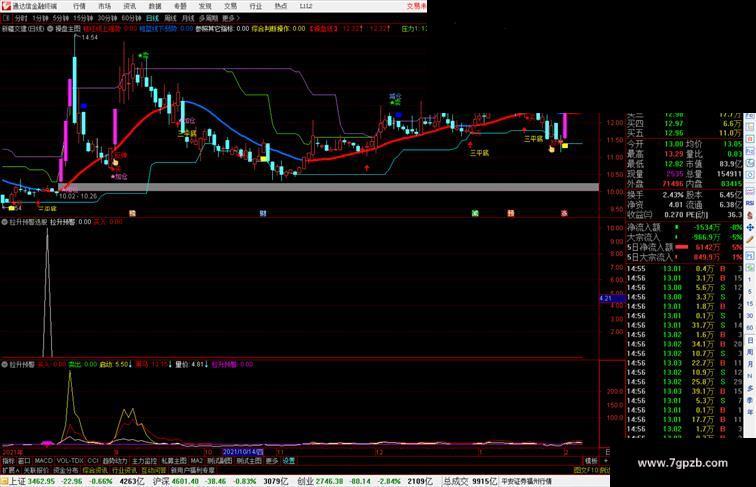The image size is (756, 487).
Task: Select the VOL-TDX indicator tab
Action: tap(70, 461)
